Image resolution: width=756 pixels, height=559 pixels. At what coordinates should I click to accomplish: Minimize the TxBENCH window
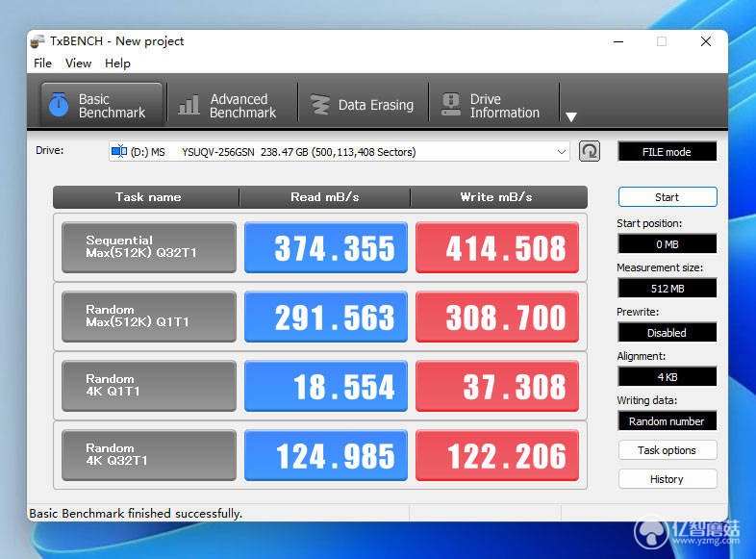(618, 42)
